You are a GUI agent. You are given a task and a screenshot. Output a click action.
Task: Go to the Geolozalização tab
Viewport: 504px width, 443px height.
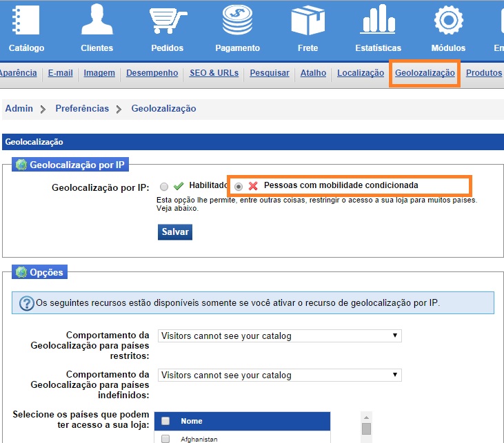coord(425,73)
